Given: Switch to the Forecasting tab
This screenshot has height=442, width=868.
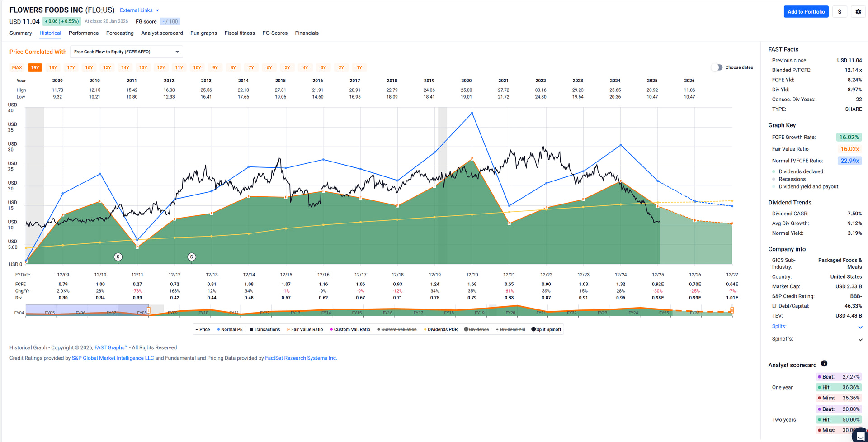Looking at the screenshot, I should [x=120, y=33].
